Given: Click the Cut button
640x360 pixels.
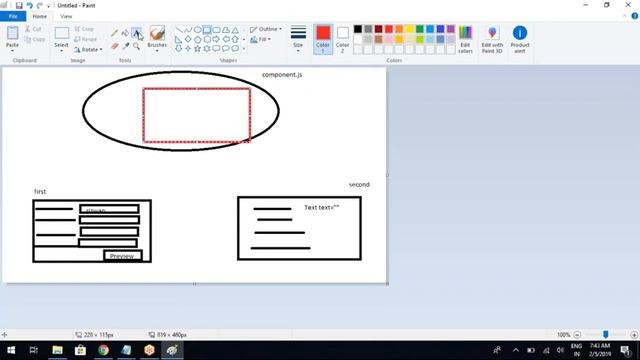Looking at the screenshot, I should (33, 29).
